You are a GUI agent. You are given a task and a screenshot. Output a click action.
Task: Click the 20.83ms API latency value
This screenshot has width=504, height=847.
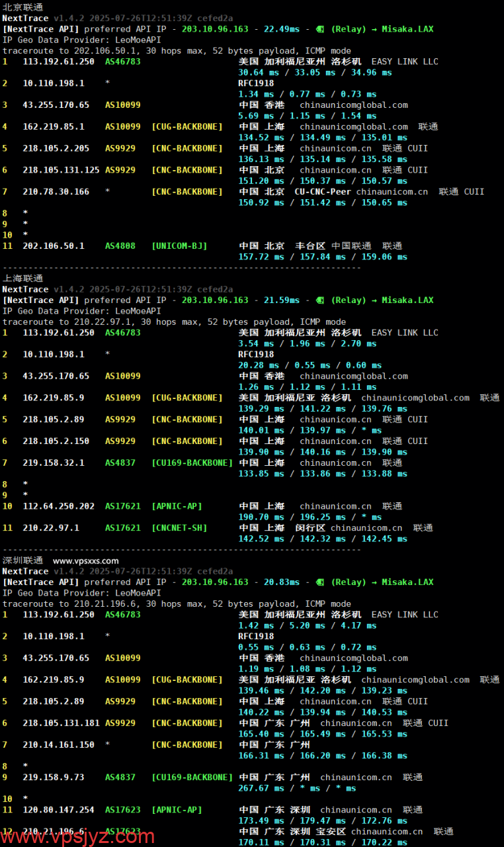pos(282,582)
